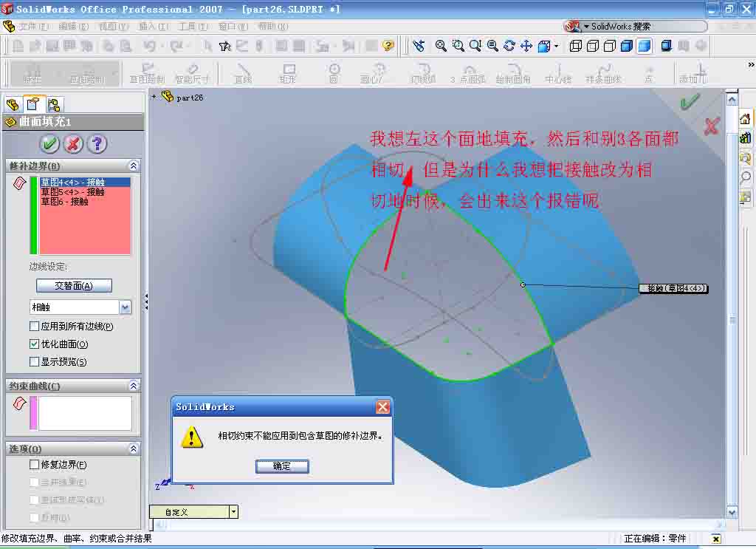Click the SolidWorks 搜索 search field
Screen dimensions: 756x549
pos(646,27)
